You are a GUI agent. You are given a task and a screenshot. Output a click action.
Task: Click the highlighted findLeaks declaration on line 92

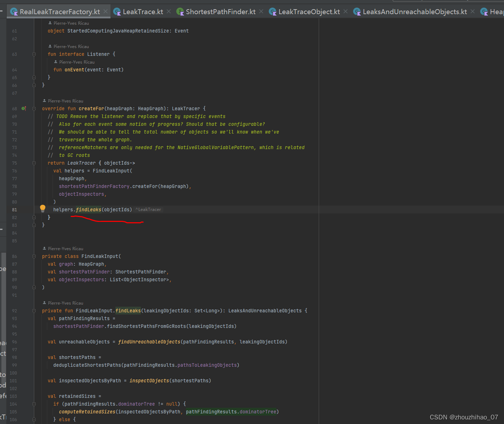pos(128,311)
